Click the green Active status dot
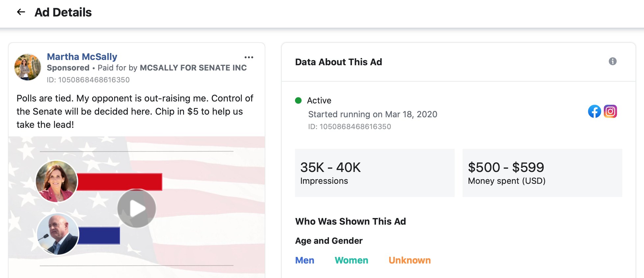The height and width of the screenshot is (278, 644). point(298,100)
